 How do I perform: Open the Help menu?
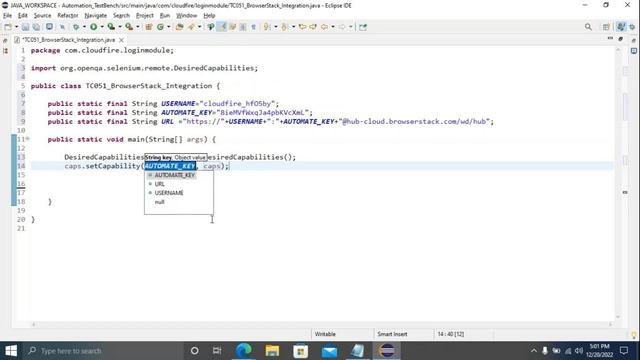209,16
